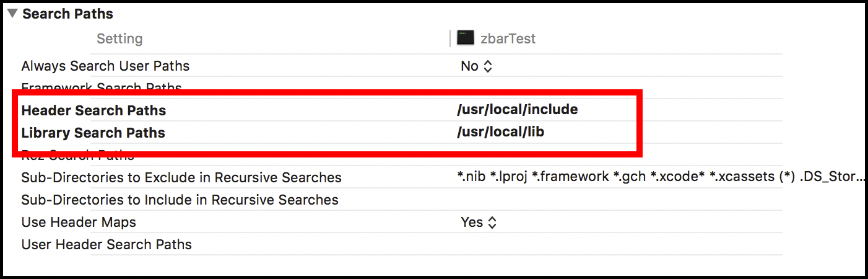868x279 pixels.
Task: Click the Setting column header
Action: click(x=119, y=38)
